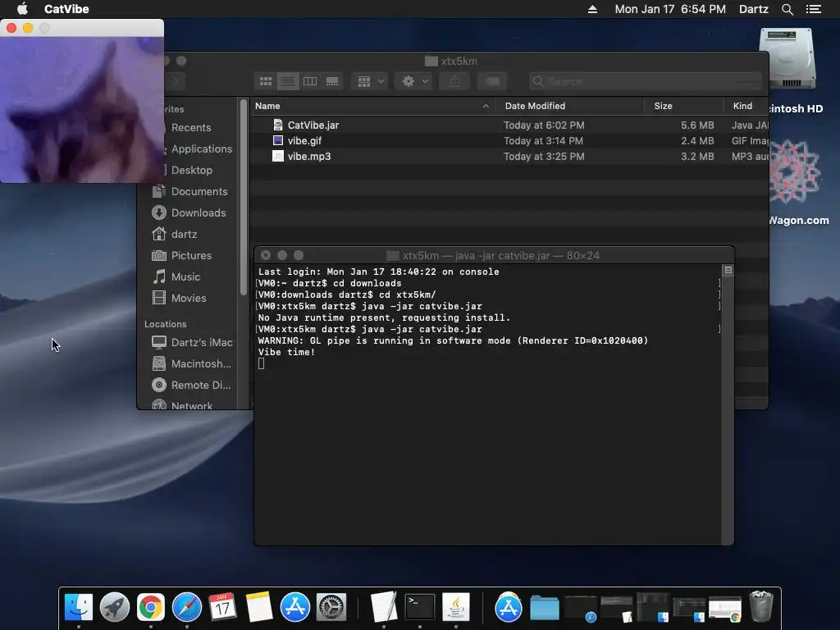Launch Launchpad rocket icon in Dock
Image resolution: width=840 pixels, height=630 pixels.
(115, 607)
